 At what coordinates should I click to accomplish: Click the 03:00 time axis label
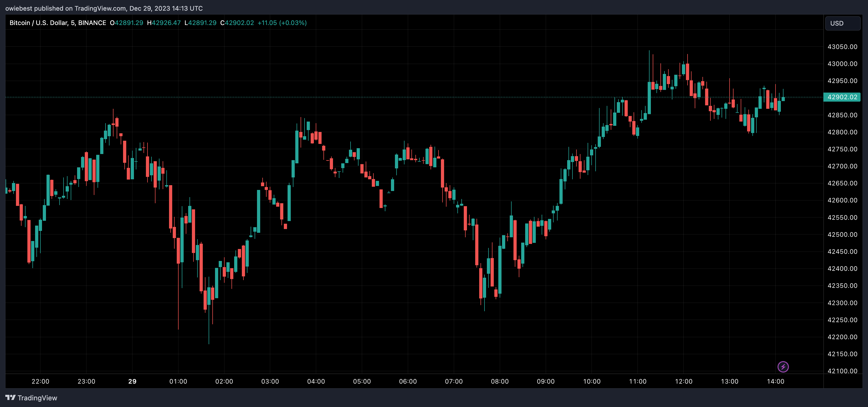[x=270, y=381]
